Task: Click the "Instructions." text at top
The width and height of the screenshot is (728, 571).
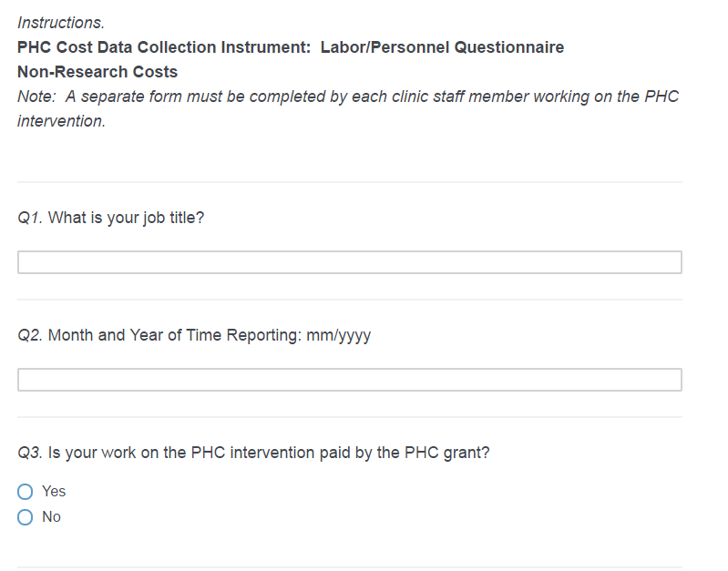Action: click(61, 22)
